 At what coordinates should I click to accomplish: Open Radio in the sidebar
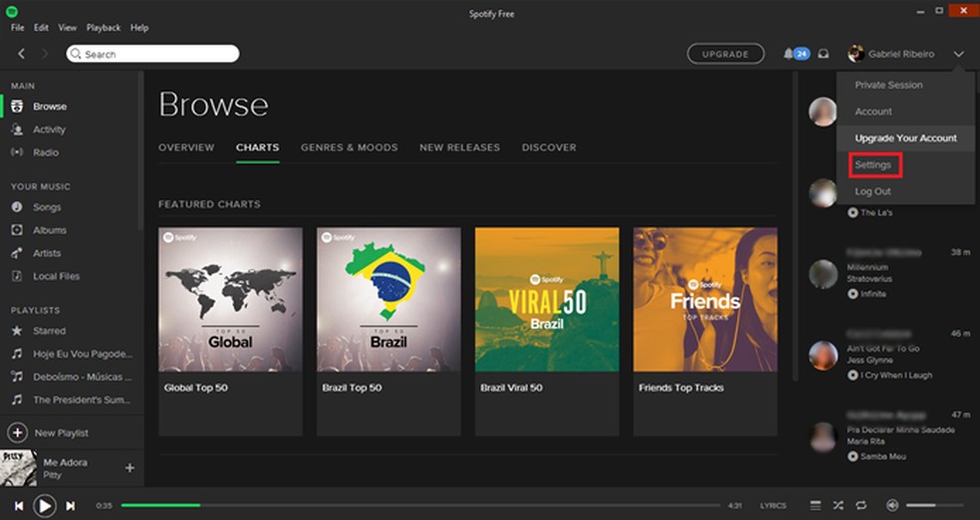point(46,152)
